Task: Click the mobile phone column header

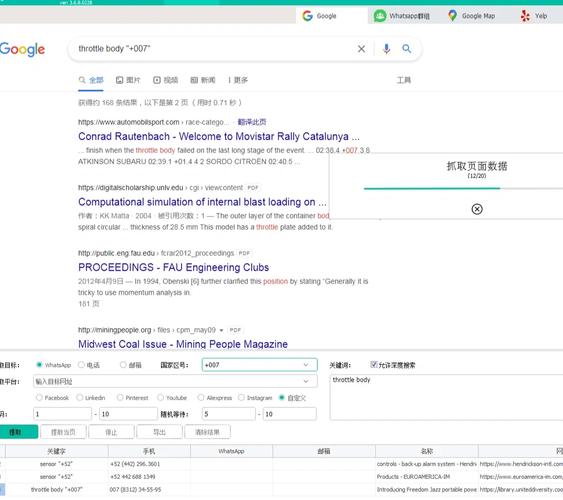Action: (x=149, y=452)
